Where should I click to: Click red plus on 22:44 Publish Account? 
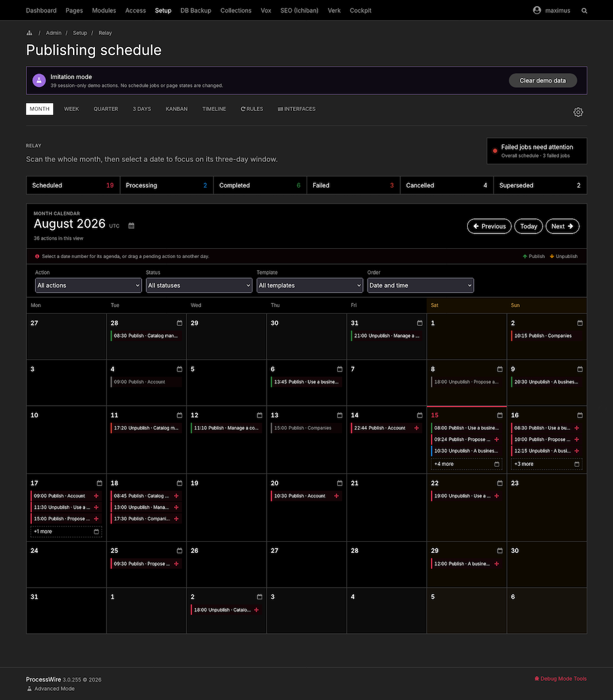click(417, 428)
